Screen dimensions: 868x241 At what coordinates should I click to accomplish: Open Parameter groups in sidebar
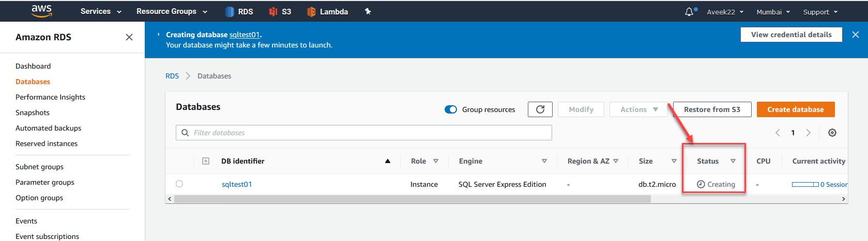45,182
